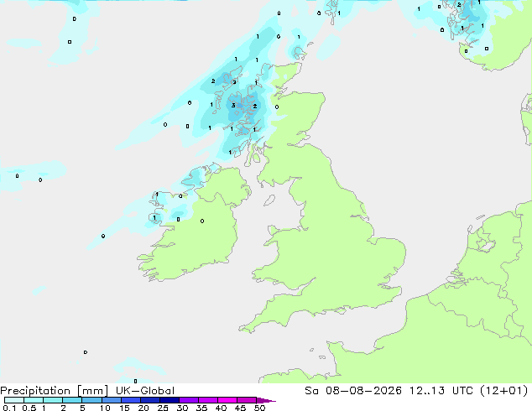
Task: Click the "0.1" legend scale label
Action: 9,408
